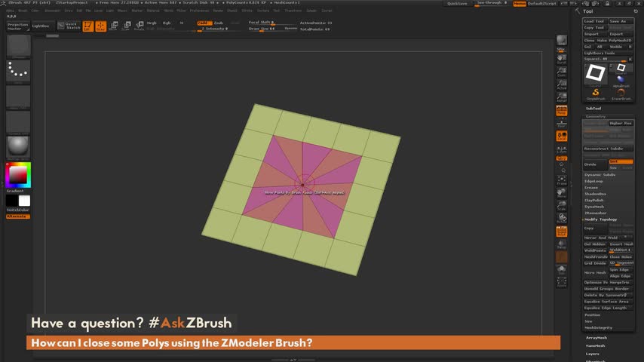Collapse the Geometry section
Viewport: 644px width, 362px height.
pos(596,117)
